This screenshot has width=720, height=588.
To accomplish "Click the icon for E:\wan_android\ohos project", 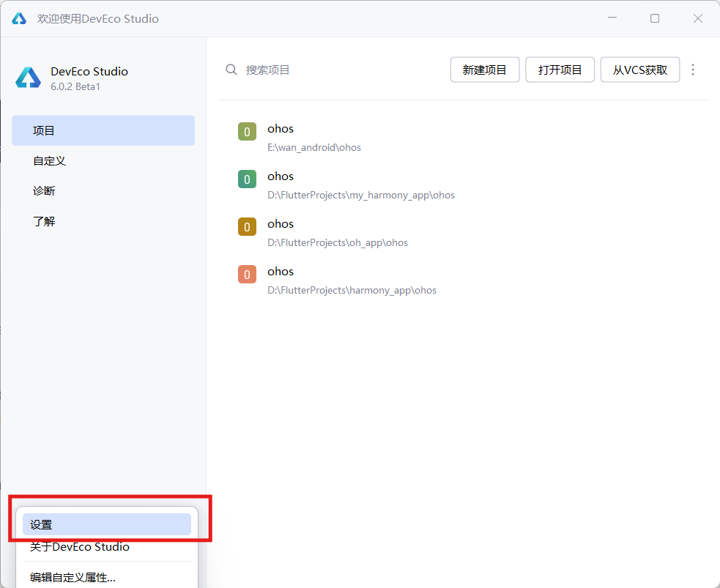I will click(x=247, y=132).
